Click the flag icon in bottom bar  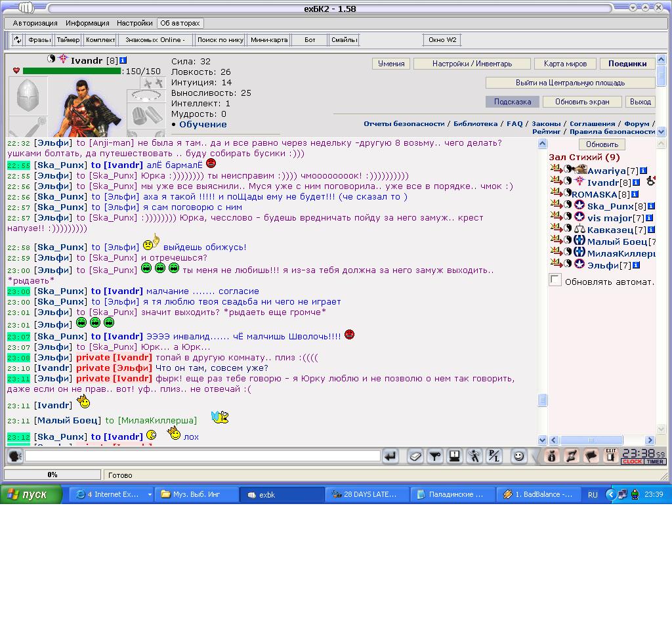pos(591,456)
